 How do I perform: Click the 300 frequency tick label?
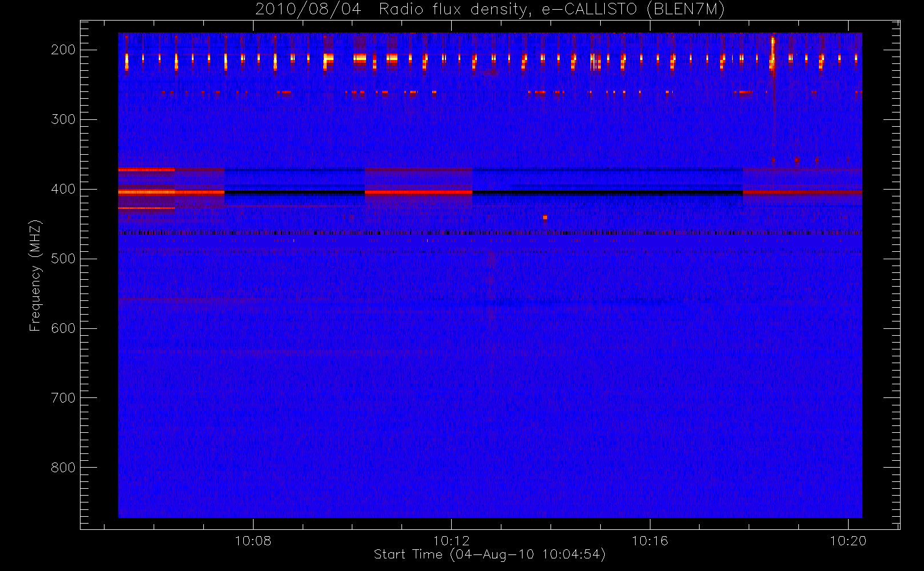(63, 119)
